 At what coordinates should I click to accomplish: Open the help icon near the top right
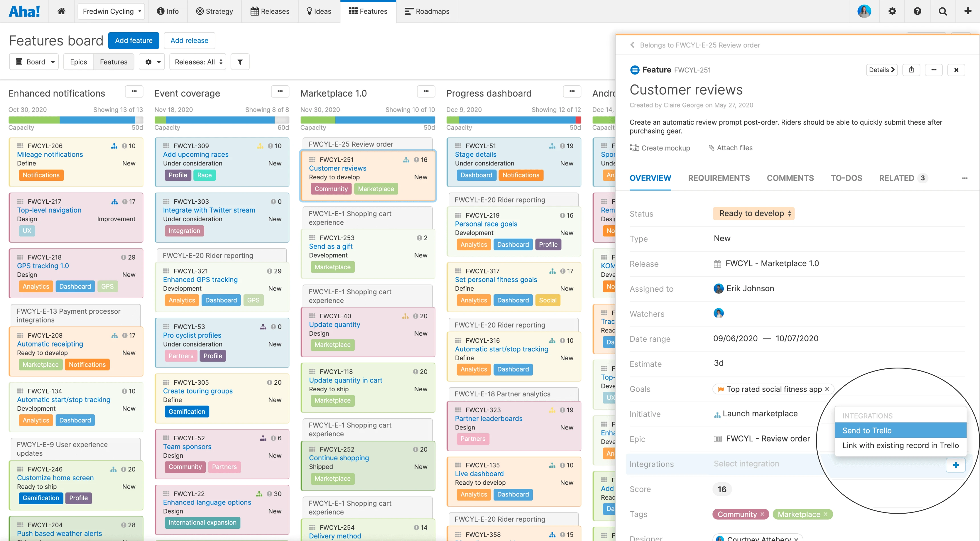click(917, 11)
